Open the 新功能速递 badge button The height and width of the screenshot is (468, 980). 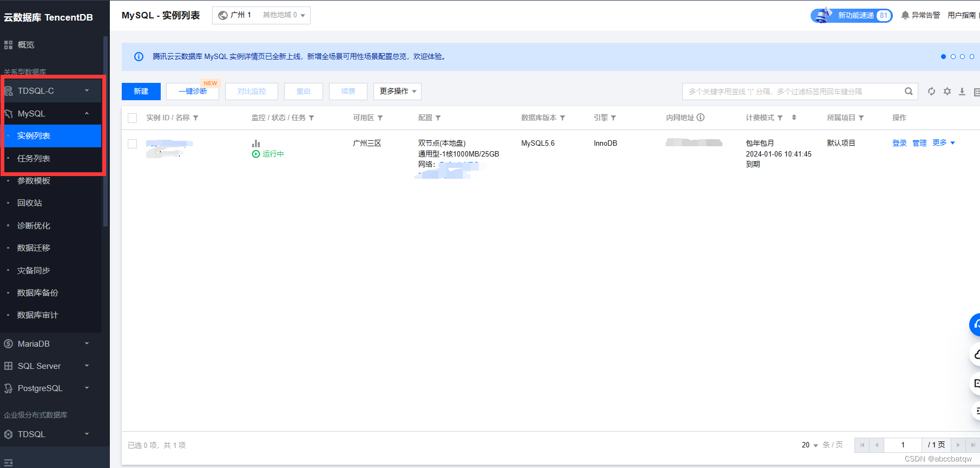(852, 15)
